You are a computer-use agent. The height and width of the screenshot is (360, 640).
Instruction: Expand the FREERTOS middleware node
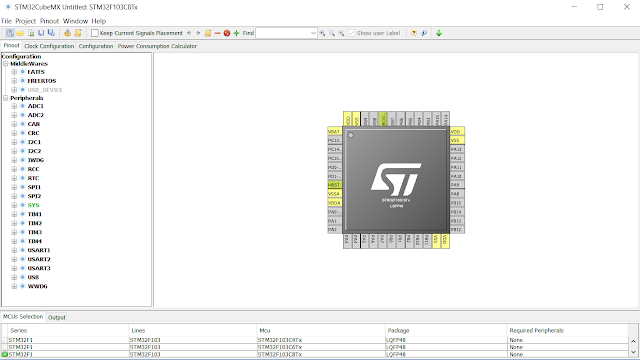[x=14, y=81]
